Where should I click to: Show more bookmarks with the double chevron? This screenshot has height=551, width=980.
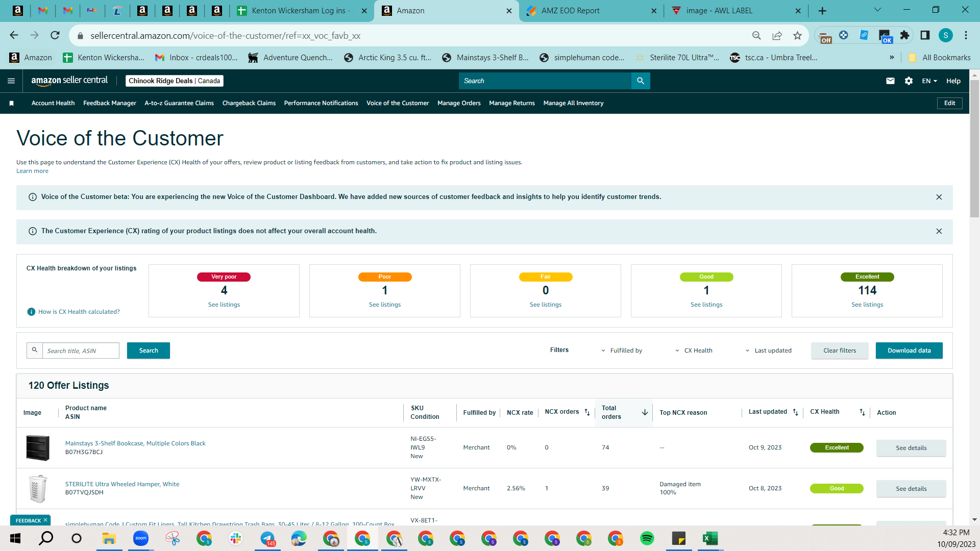click(892, 57)
